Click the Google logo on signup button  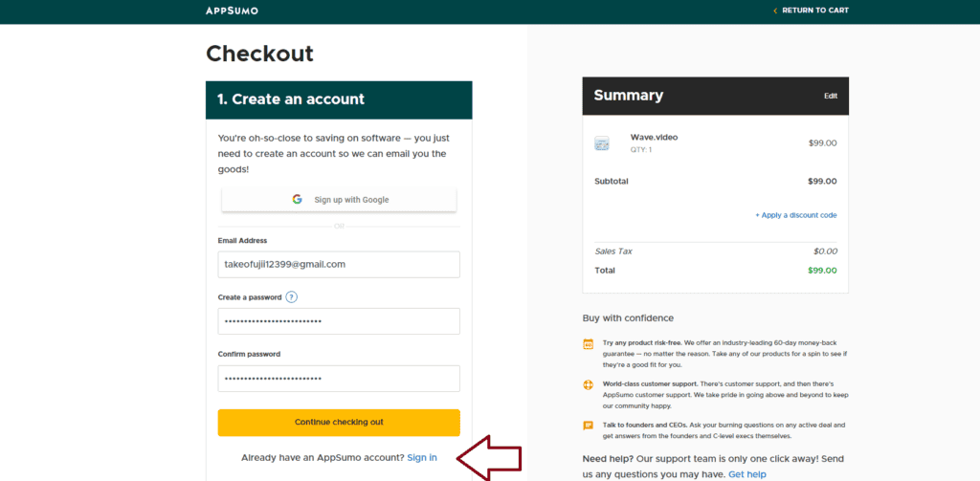297,199
